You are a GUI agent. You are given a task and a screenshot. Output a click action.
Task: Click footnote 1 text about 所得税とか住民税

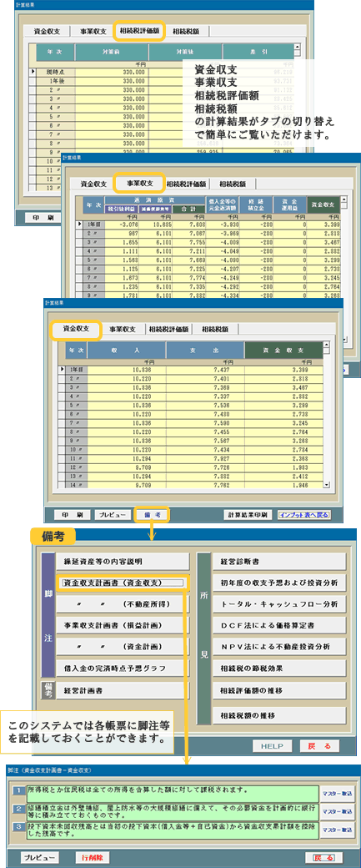coord(172,793)
